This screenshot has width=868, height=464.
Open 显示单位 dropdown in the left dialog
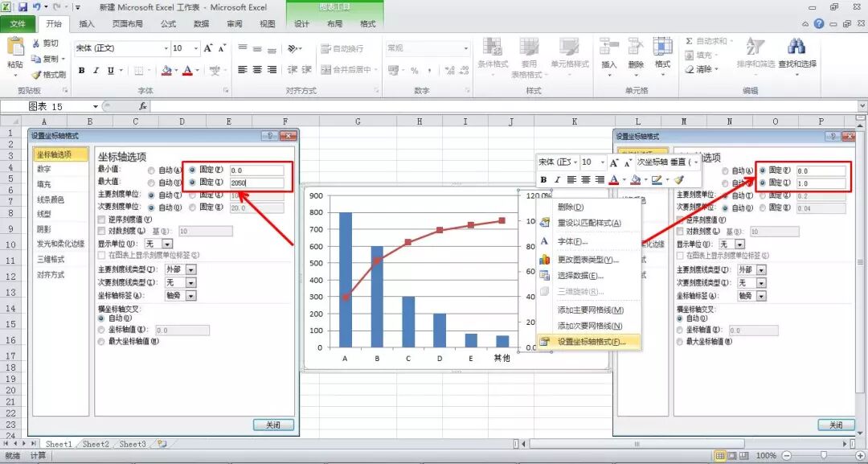pos(167,244)
